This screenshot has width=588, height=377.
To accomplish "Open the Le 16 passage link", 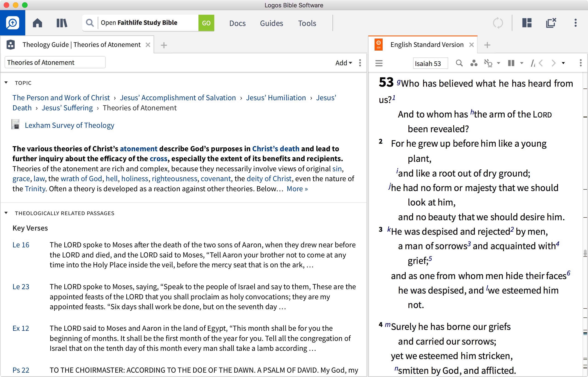I will pyautogui.click(x=21, y=245).
